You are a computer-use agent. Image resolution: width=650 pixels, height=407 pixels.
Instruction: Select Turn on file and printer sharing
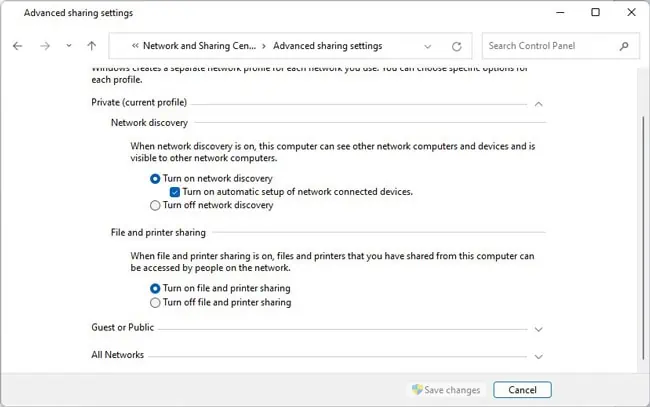pos(155,288)
